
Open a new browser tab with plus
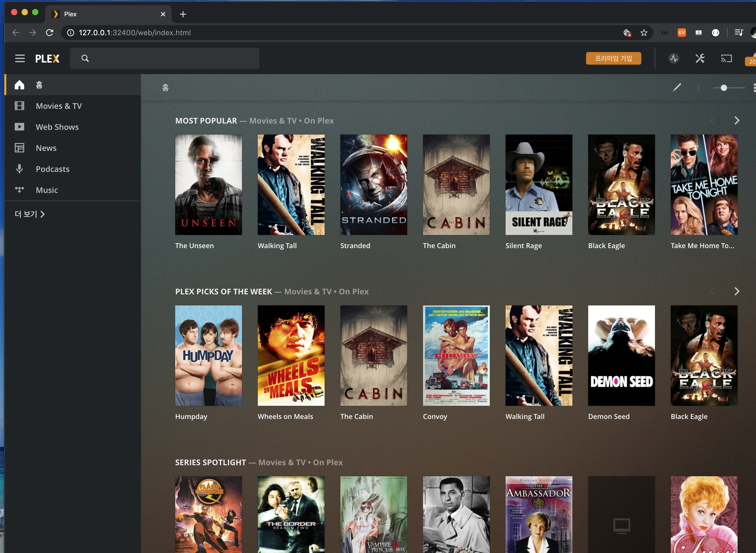(183, 14)
